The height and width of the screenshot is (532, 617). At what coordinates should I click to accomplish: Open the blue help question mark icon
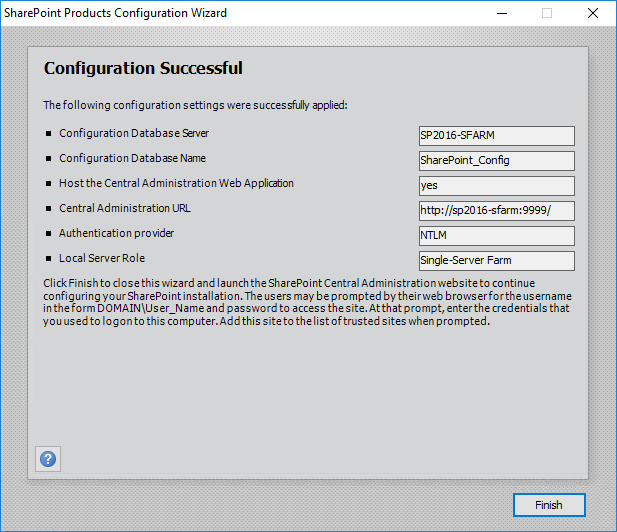coord(48,459)
